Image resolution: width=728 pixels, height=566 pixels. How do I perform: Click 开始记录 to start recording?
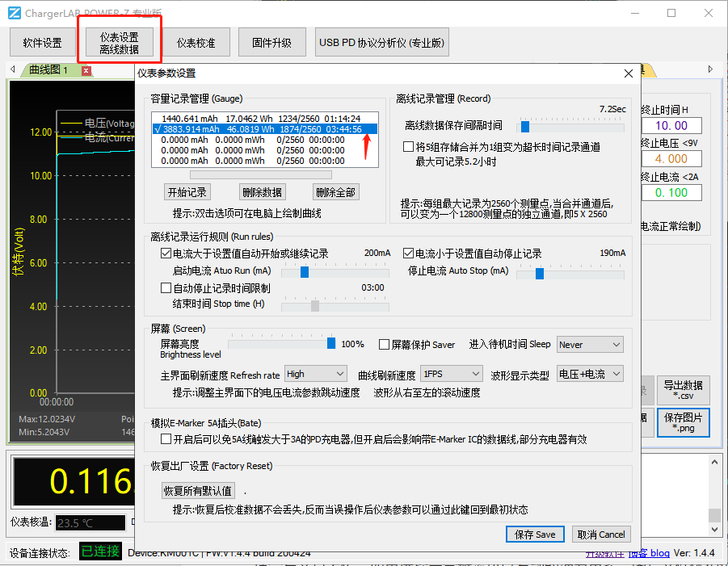187,191
